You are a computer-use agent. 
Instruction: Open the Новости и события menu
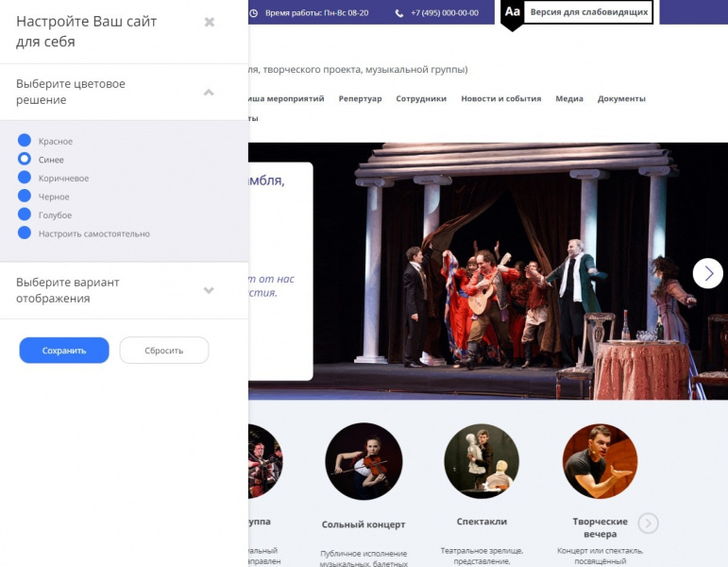coord(500,99)
